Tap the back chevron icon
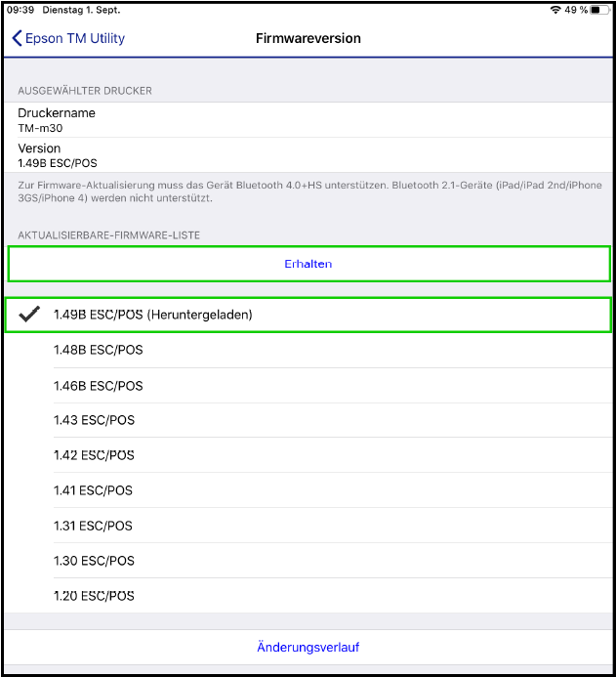 tap(17, 38)
